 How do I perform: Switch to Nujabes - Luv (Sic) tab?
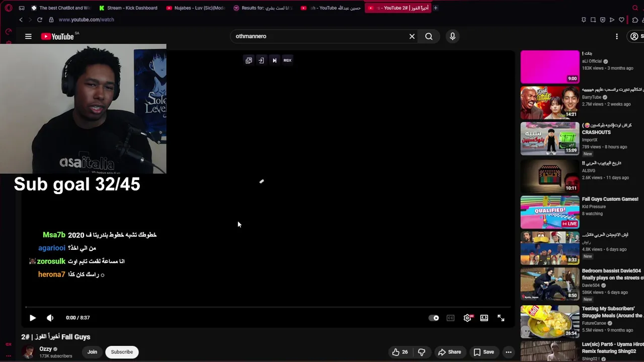[196, 8]
